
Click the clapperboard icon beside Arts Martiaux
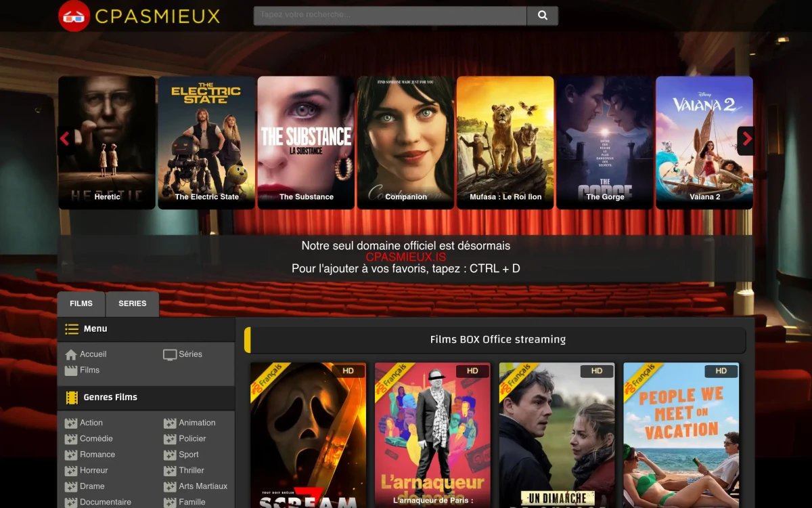pyautogui.click(x=170, y=487)
